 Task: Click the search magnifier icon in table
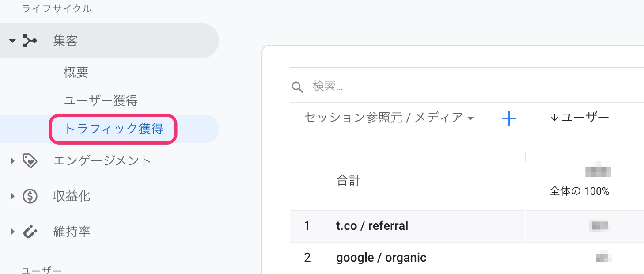(x=298, y=87)
